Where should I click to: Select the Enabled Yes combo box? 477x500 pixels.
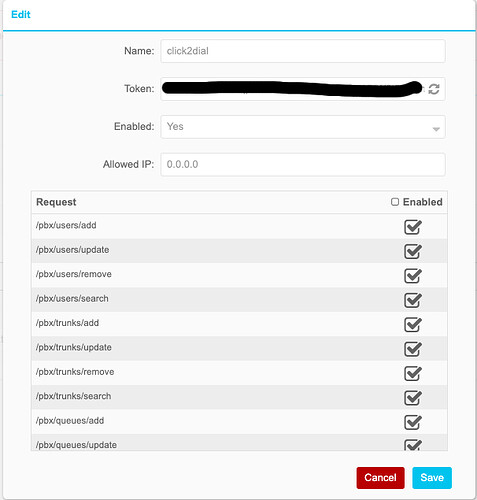303,127
